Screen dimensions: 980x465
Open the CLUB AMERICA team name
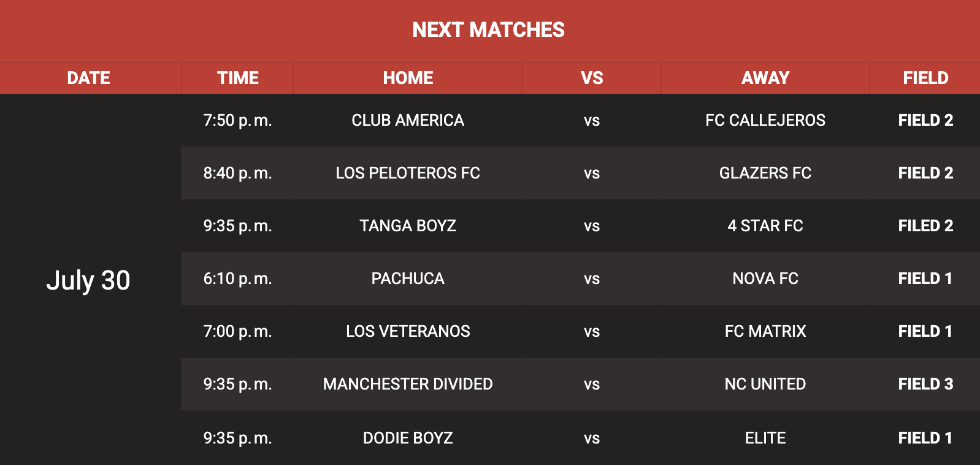click(x=408, y=120)
